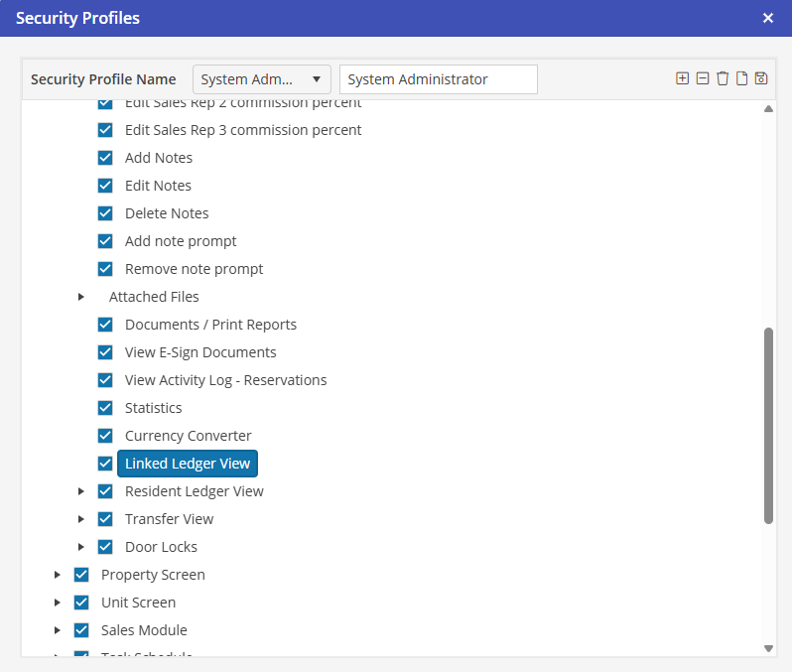
Task: Click the scroll down arrow
Action: point(768,647)
